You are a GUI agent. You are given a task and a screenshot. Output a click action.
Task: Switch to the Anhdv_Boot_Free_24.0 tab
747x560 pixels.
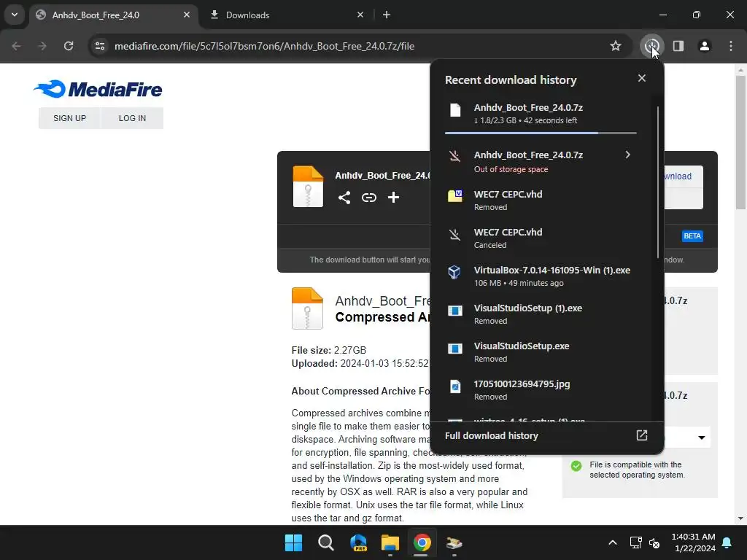point(113,15)
